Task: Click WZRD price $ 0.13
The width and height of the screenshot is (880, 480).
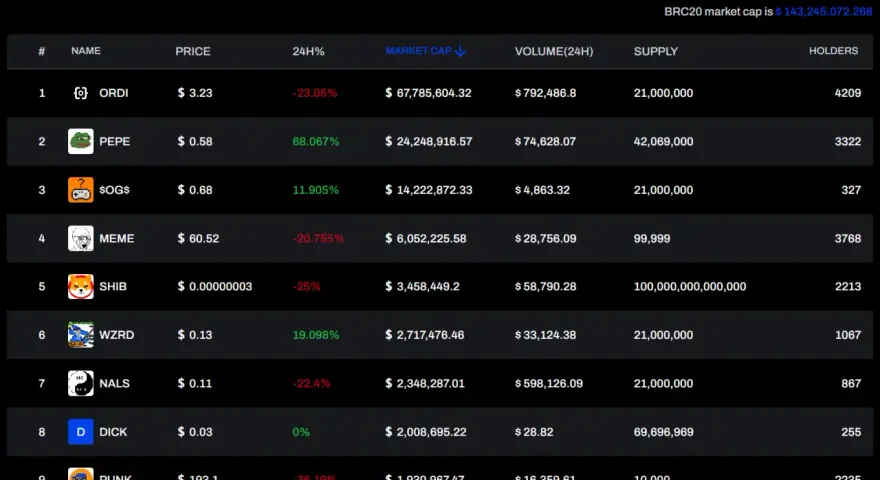Action: click(195, 335)
